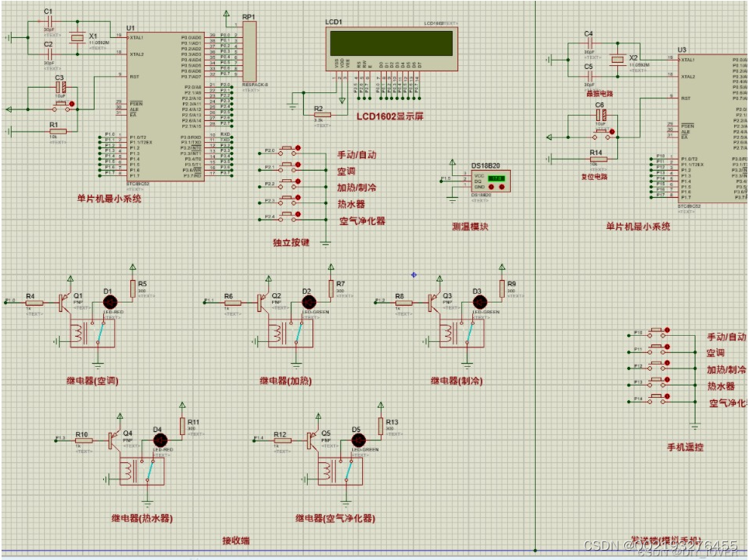
Task: Click the '继电器(空气净化器)' label
Action: pyautogui.click(x=335, y=518)
